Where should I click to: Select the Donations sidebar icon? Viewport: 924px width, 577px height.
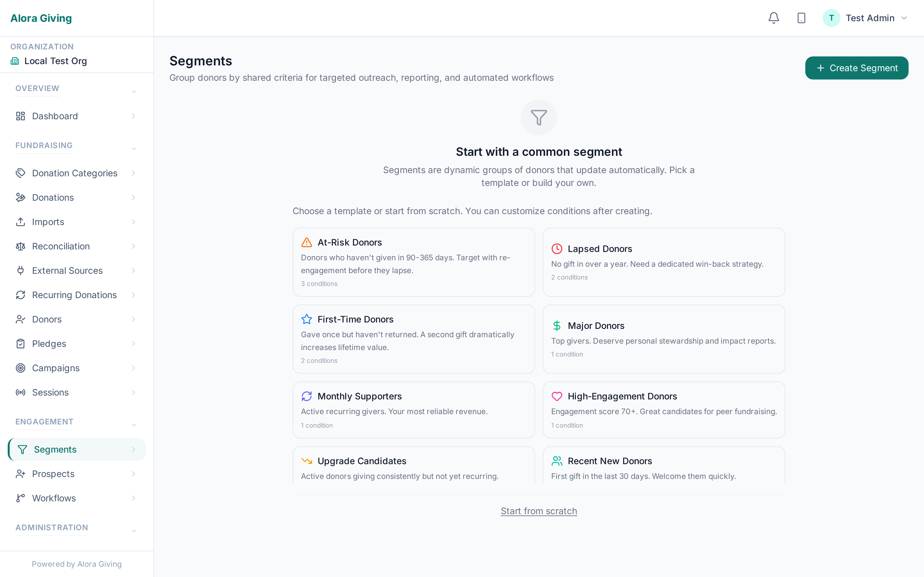[x=21, y=197]
